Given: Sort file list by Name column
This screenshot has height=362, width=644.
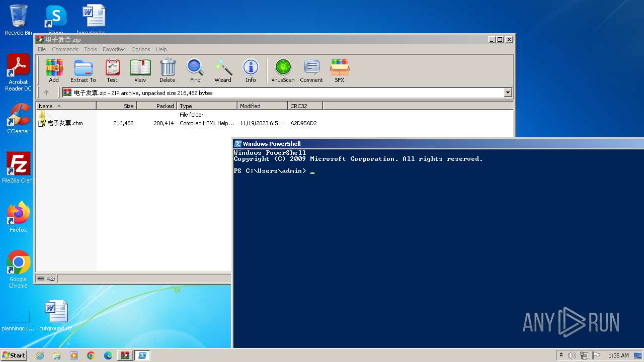Looking at the screenshot, I should click(x=66, y=106).
